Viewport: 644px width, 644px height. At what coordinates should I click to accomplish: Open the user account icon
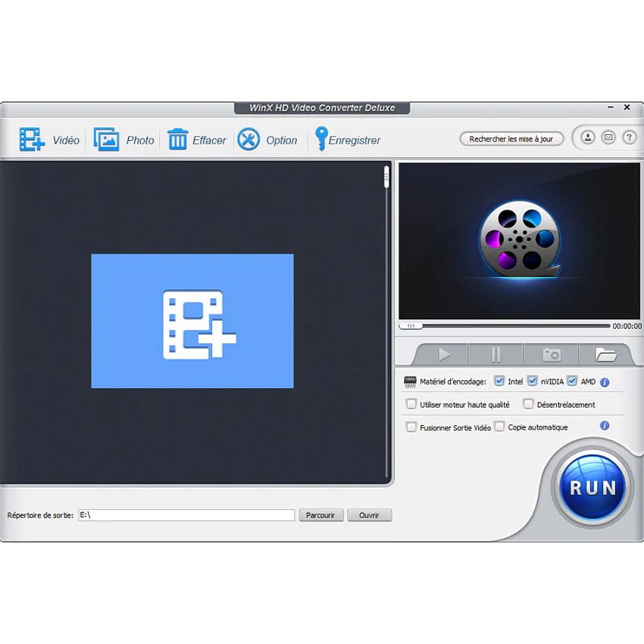[588, 137]
